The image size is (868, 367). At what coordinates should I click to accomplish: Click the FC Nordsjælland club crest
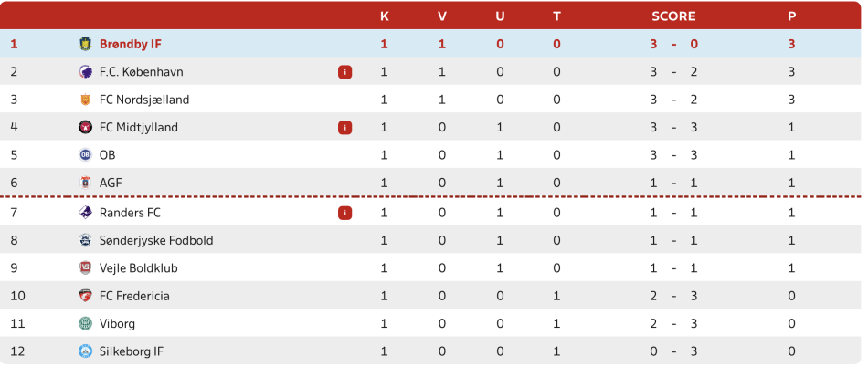click(x=85, y=100)
